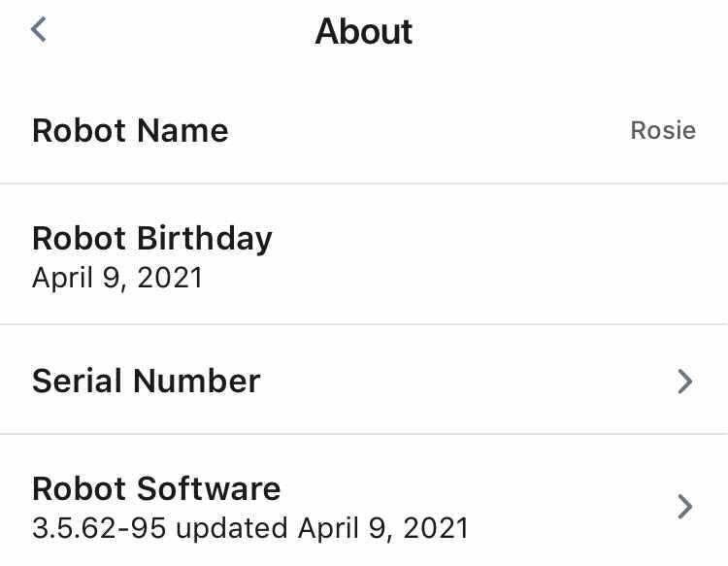Viewport: 728px width, 566px height.
Task: Tap the robot name value "Rosie"
Action: 662,131
